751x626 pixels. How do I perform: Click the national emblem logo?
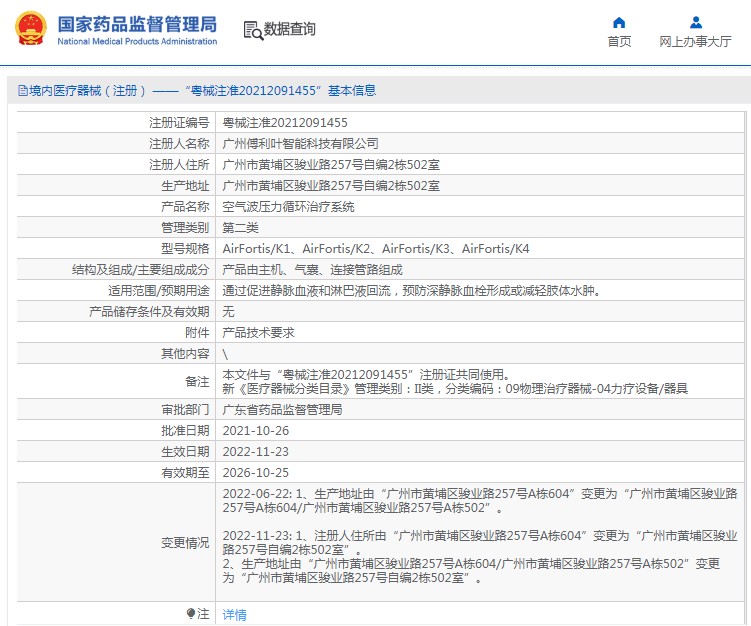(x=31, y=29)
